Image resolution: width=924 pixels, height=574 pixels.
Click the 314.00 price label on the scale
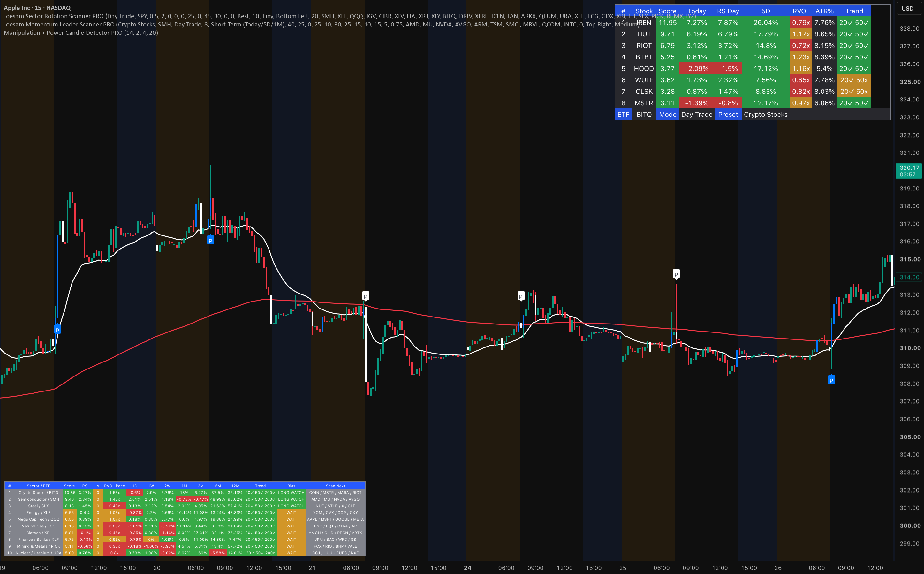click(909, 277)
